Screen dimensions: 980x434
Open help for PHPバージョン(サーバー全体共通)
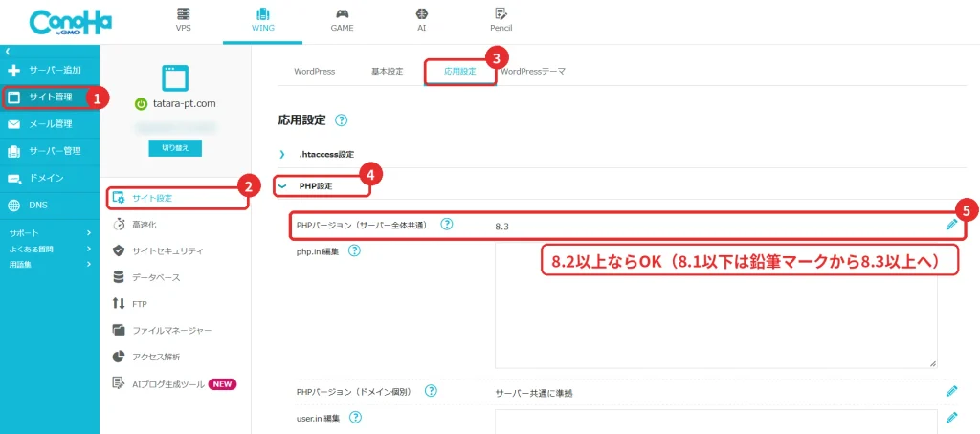446,225
